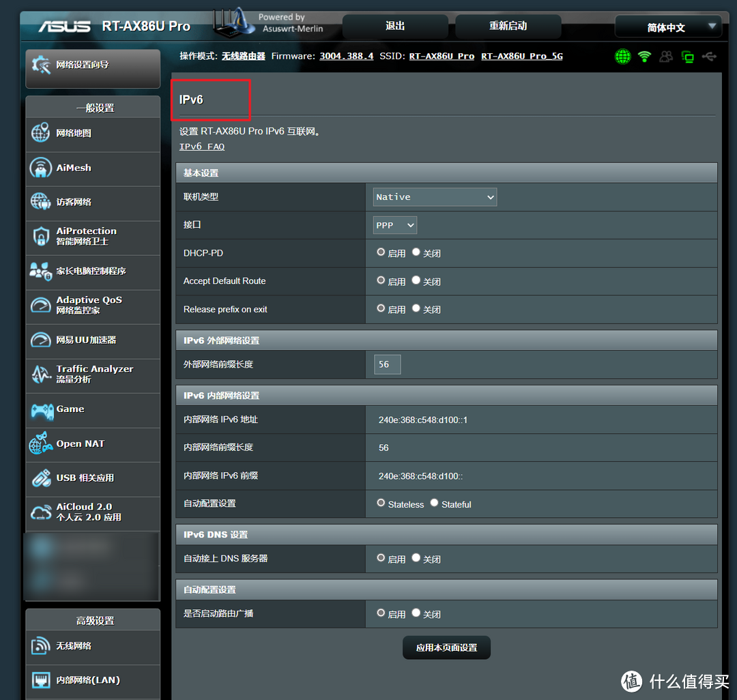
Task: Open the interface PPP dropdown
Action: (x=395, y=225)
